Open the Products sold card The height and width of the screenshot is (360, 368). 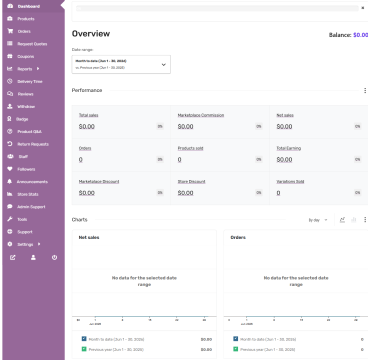pos(220,155)
